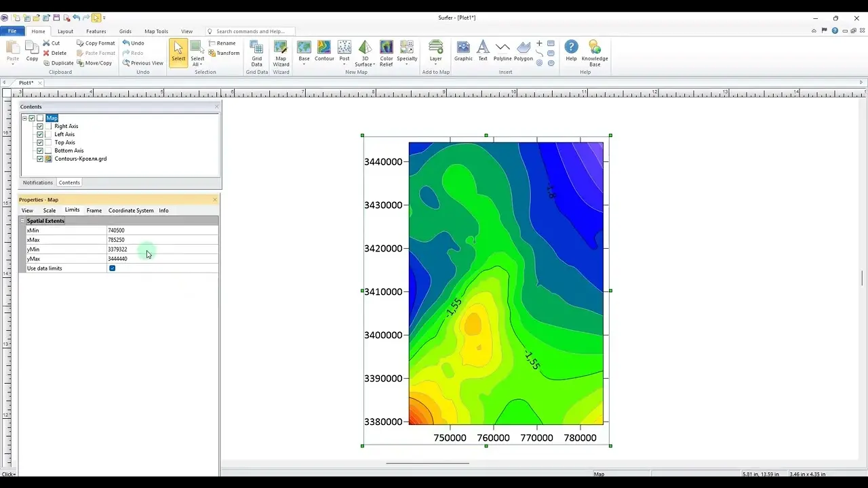
Task: Switch to the Notifications panel tab
Action: 38,182
